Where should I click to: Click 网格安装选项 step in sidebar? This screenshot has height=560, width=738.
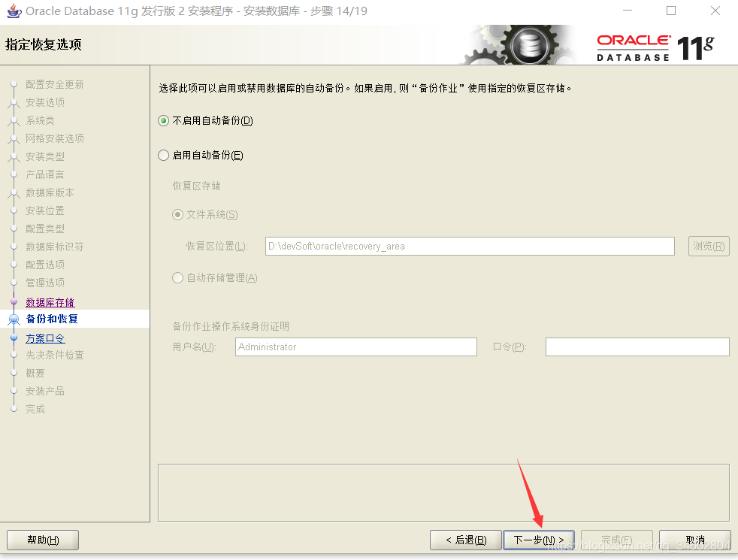[55, 138]
